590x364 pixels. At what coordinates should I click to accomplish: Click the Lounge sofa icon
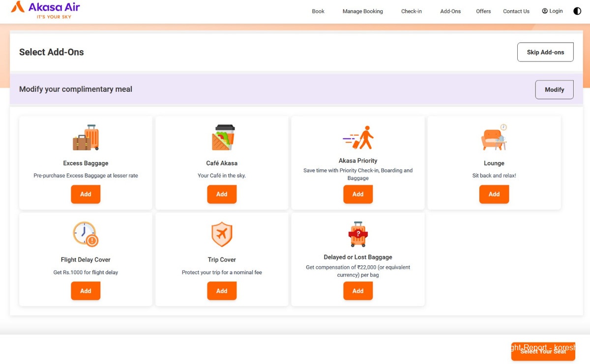point(494,138)
